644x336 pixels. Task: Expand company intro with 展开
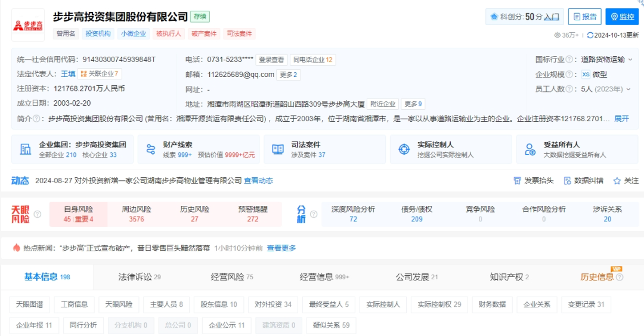pyautogui.click(x=621, y=119)
